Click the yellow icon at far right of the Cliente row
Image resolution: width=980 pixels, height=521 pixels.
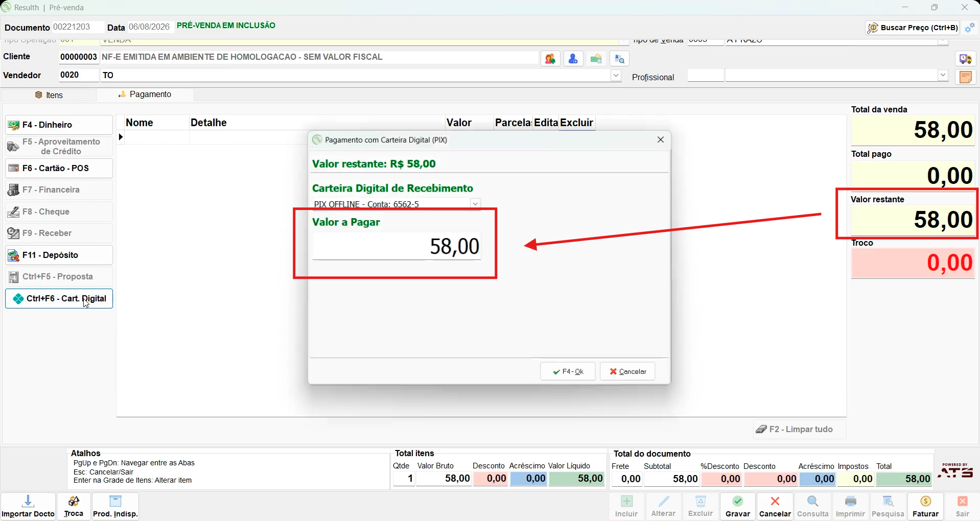966,59
